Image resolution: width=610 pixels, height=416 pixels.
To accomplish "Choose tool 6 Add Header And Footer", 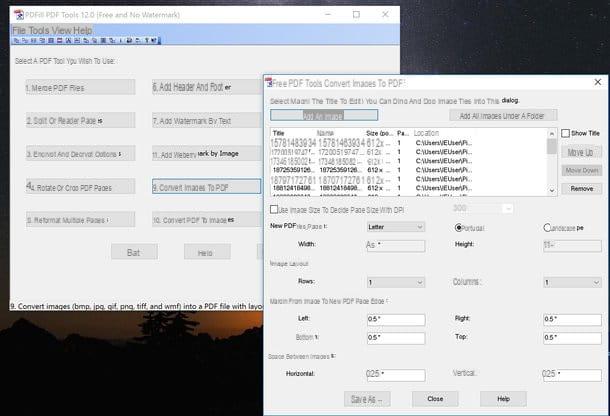I will pyautogui.click(x=207, y=87).
